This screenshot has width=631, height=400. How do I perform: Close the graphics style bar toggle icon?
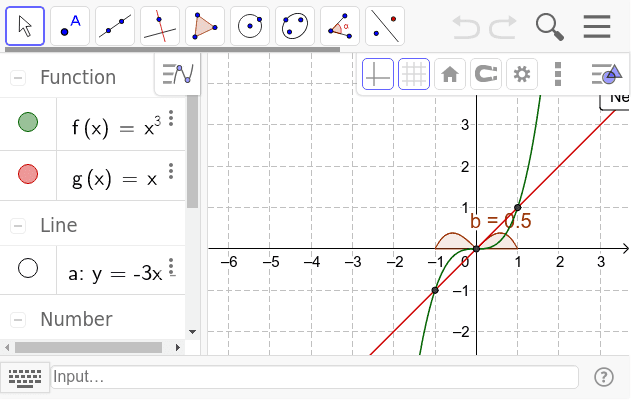pos(607,74)
